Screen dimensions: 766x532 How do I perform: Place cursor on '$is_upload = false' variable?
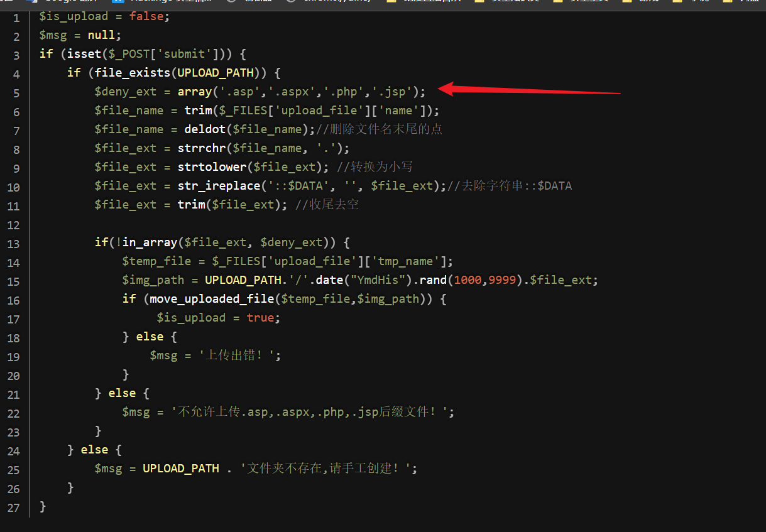pyautogui.click(x=104, y=16)
